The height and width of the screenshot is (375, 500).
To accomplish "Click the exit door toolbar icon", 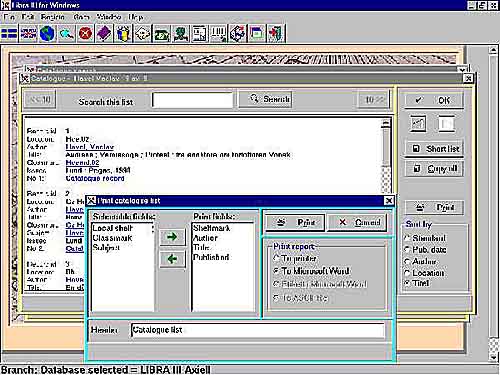I will pyautogui.click(x=275, y=33).
